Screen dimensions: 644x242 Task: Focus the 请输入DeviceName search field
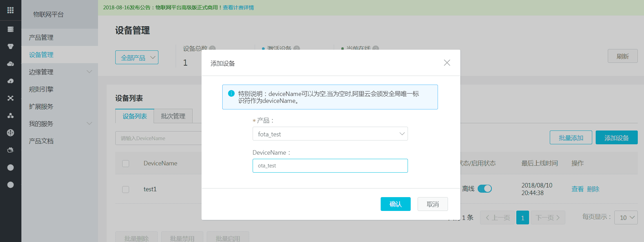click(x=158, y=138)
